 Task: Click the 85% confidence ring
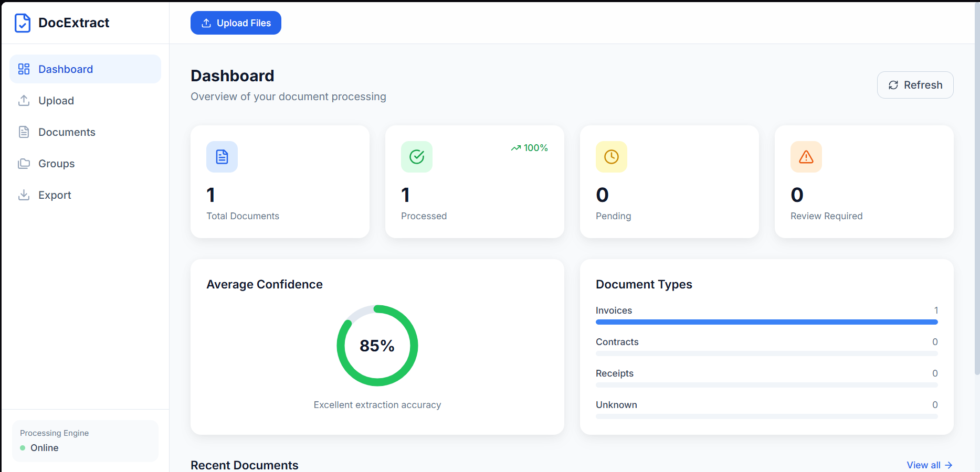(377, 346)
